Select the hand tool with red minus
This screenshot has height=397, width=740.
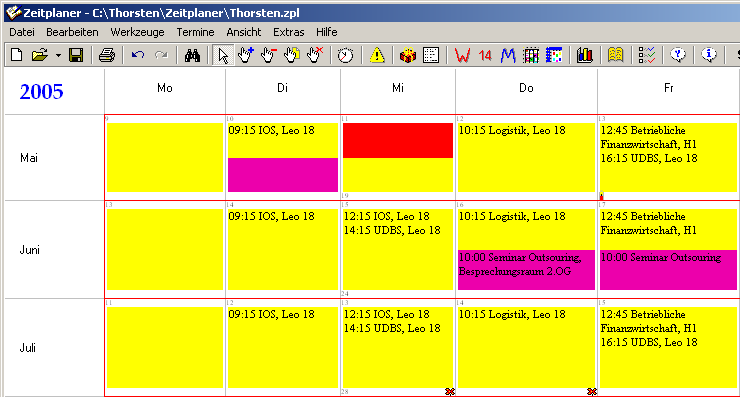pos(269,55)
